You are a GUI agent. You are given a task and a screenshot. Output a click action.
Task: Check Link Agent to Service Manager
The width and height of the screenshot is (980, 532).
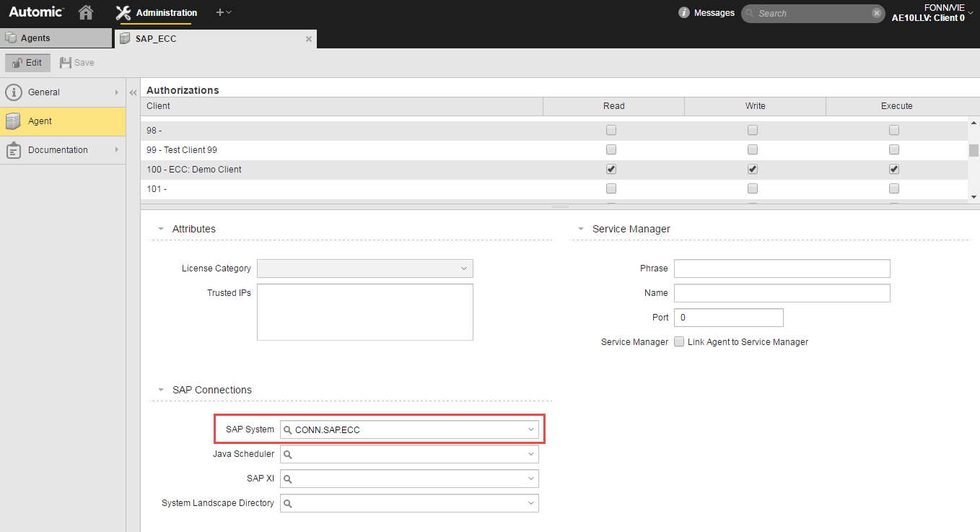coord(679,341)
